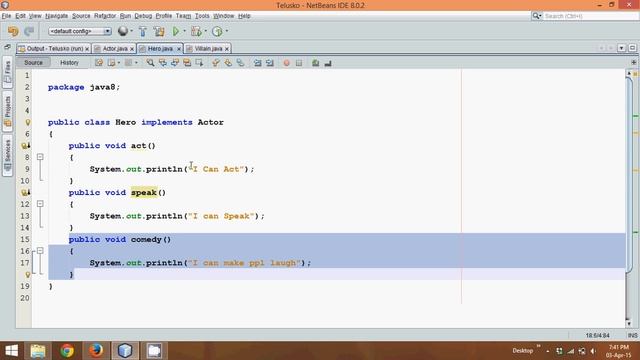
Task: Open the Window menu
Action: click(x=224, y=16)
